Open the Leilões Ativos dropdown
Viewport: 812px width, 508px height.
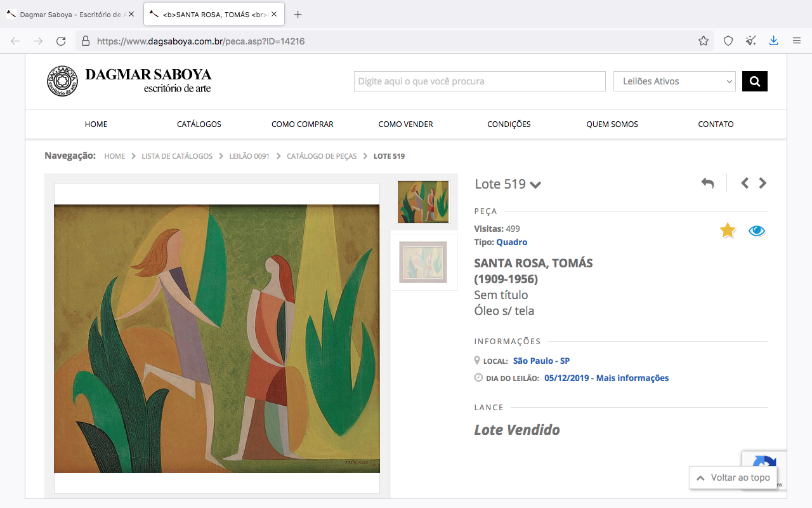coord(674,81)
